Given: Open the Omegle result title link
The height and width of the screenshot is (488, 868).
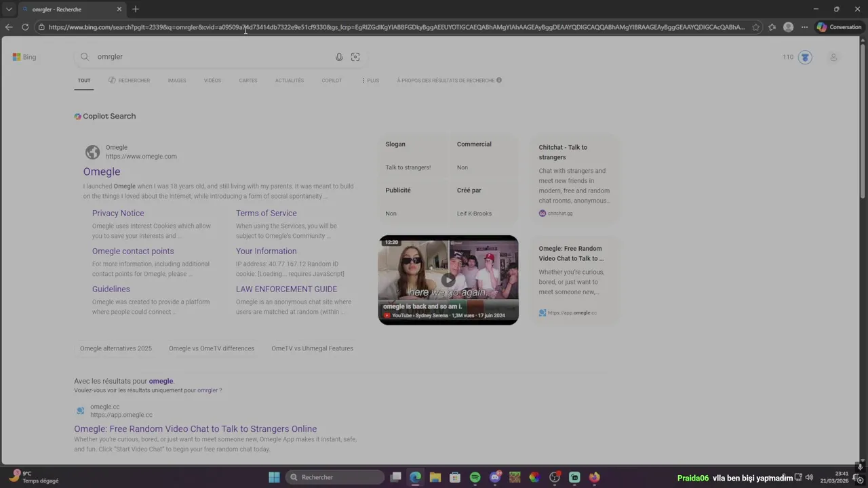Looking at the screenshot, I should [102, 172].
